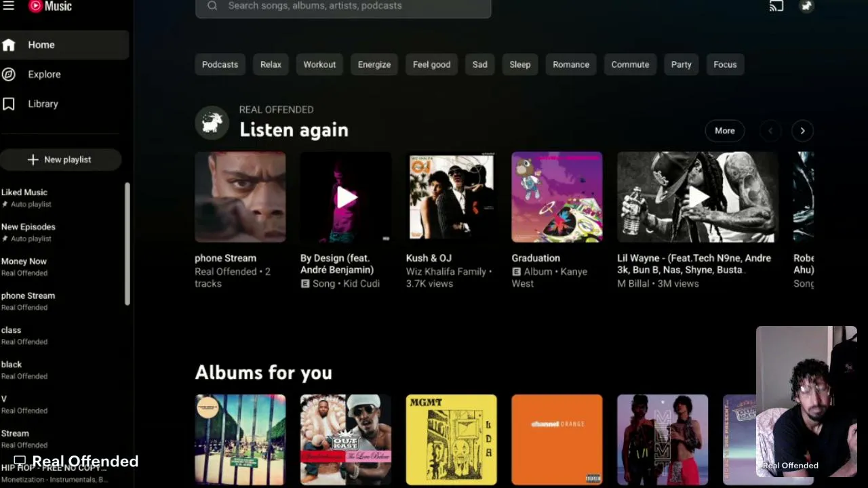Click the sidebar playlist scrollbar
The height and width of the screenshot is (488, 868).
point(127,244)
